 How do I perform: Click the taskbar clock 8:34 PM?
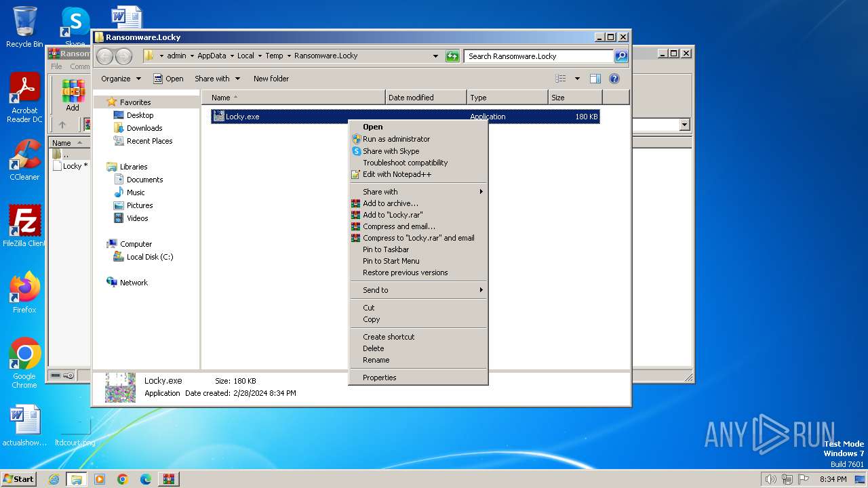833,479
